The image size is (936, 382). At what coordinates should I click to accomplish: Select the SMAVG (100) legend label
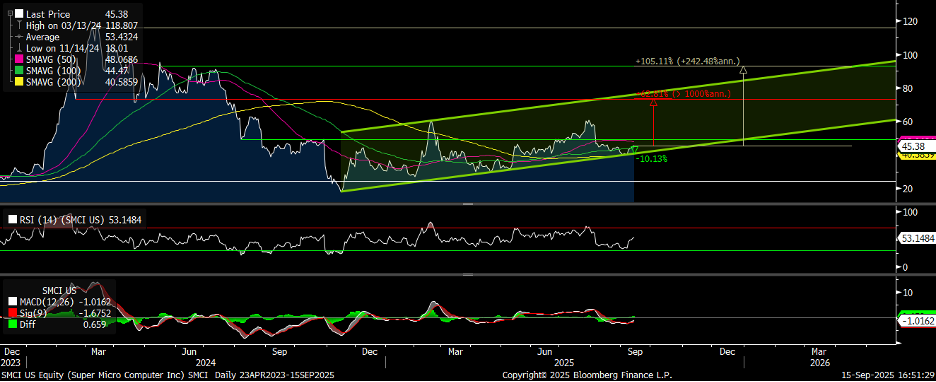(x=53, y=69)
